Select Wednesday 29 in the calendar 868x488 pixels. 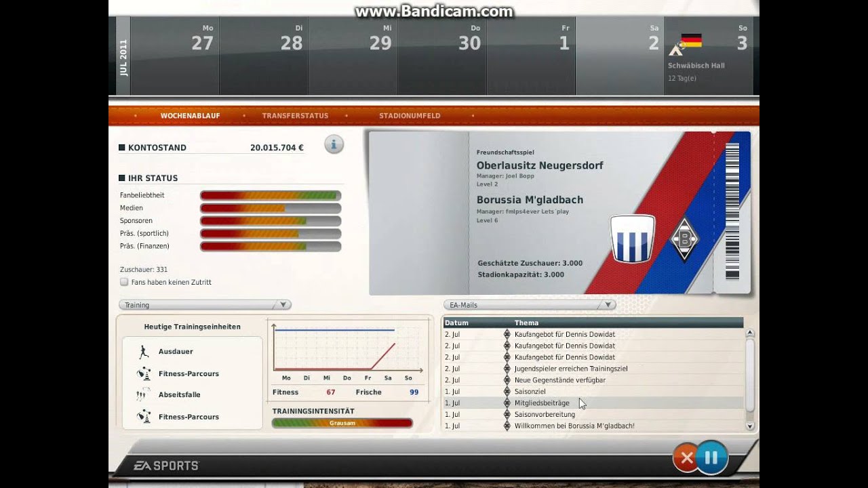(x=353, y=56)
